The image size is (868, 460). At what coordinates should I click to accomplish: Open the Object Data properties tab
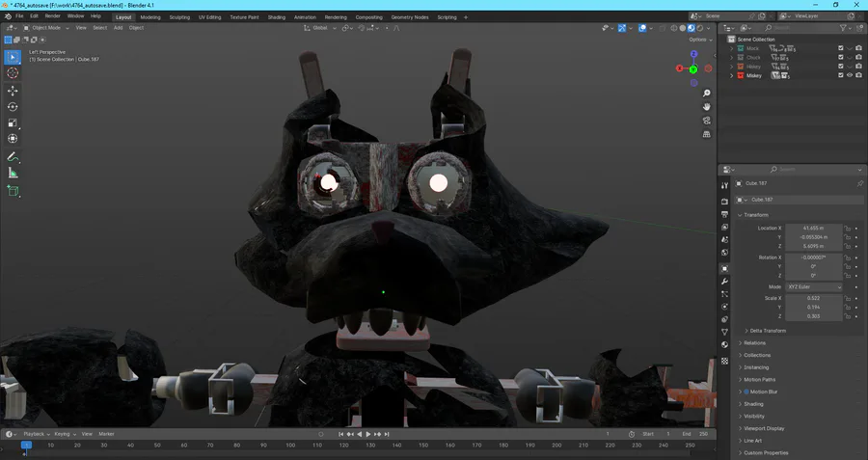pyautogui.click(x=724, y=332)
